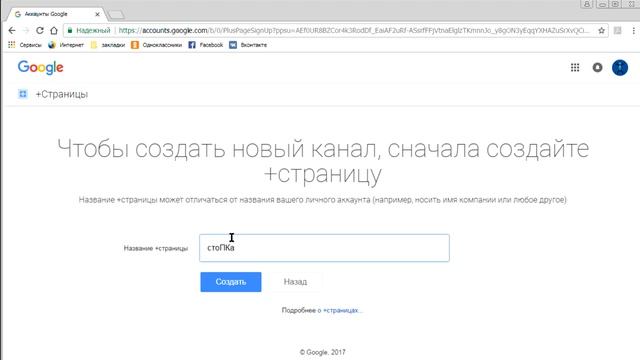Viewport: 640px width, 360px height.
Task: Click the Chrome user profile button in title bar
Action: click(587, 4)
